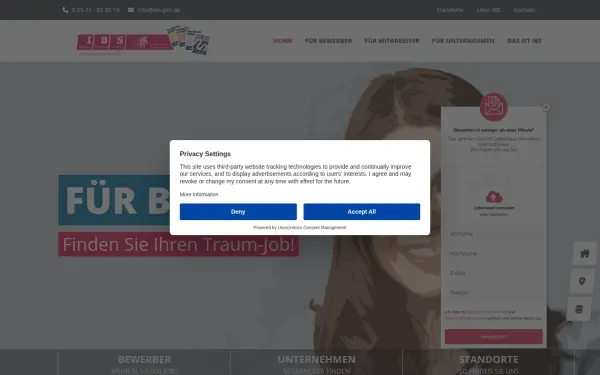Click the 'Bewerben in weniger als einer Minute?' heading
This screenshot has width=600, height=375.
[x=494, y=130]
